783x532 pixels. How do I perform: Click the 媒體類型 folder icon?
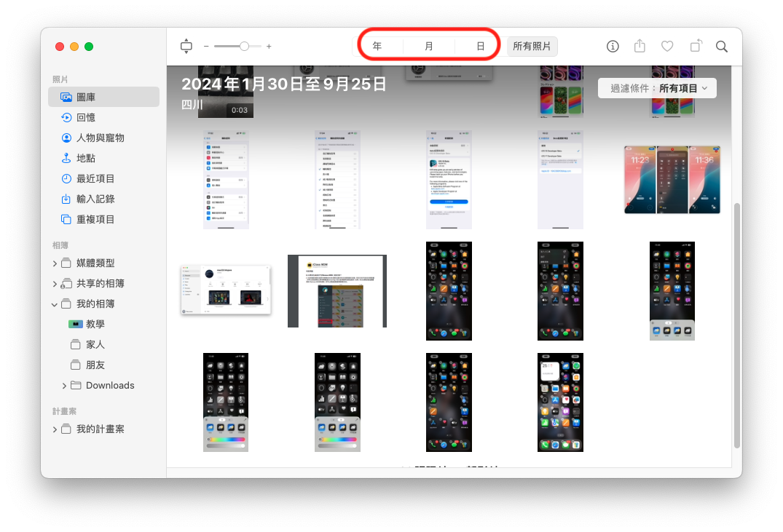66,263
